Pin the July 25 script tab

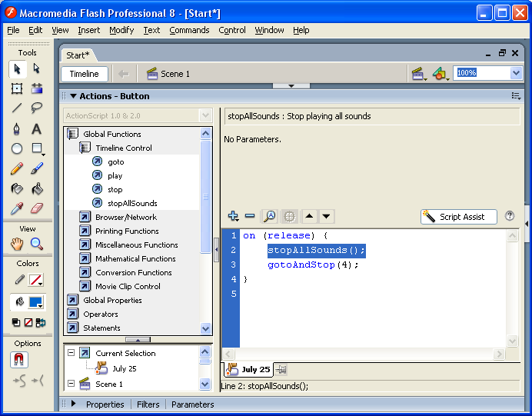click(281, 370)
